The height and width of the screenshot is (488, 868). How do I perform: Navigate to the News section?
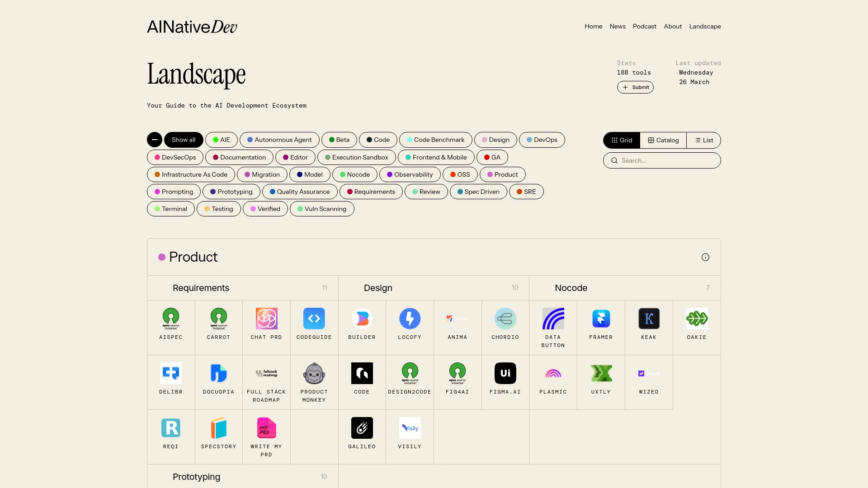click(617, 26)
